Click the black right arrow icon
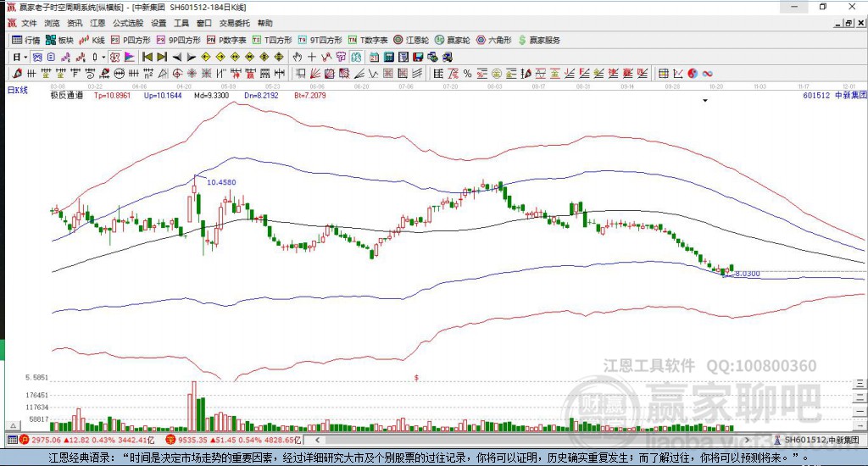Viewport: 868px width, 466px height. 191,57
